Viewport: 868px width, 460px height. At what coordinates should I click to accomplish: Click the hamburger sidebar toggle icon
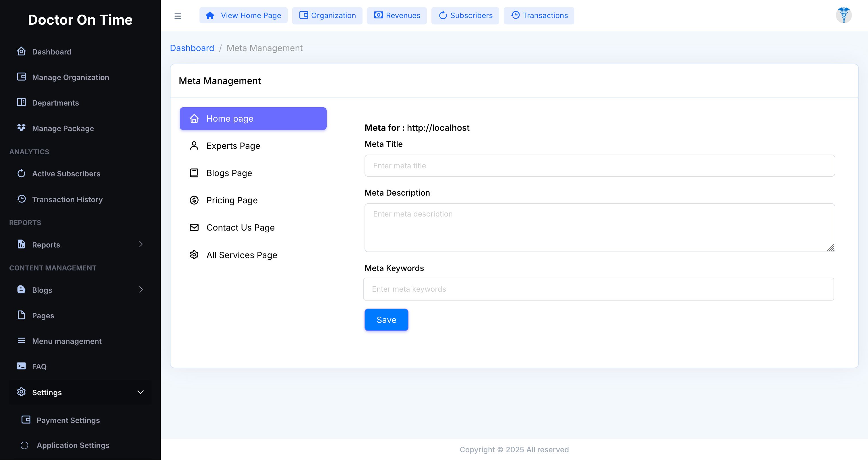point(178,16)
